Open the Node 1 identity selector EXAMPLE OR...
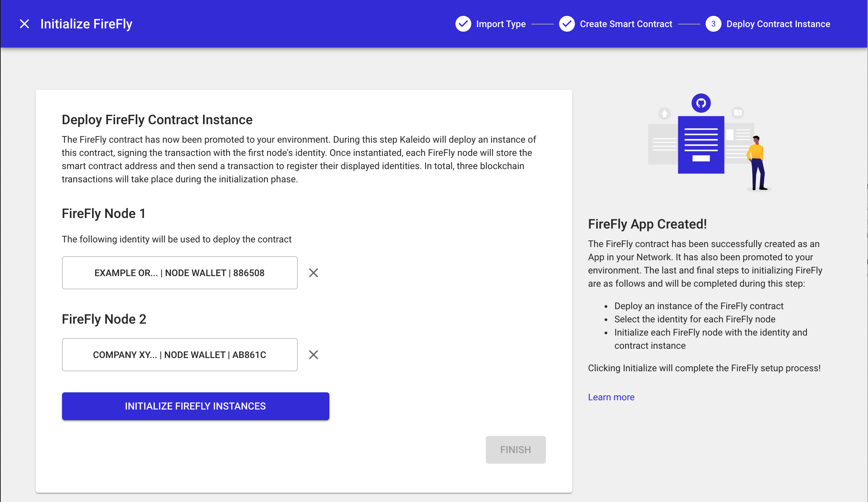 180,273
